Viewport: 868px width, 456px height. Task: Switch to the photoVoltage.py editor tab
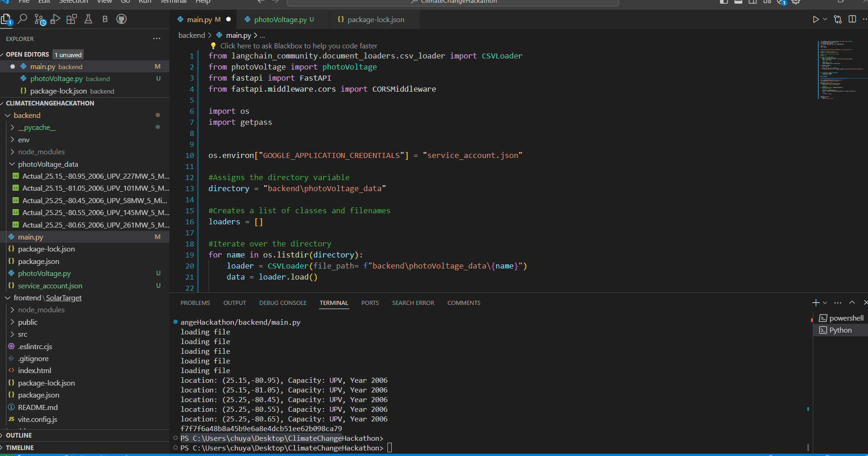tap(280, 19)
